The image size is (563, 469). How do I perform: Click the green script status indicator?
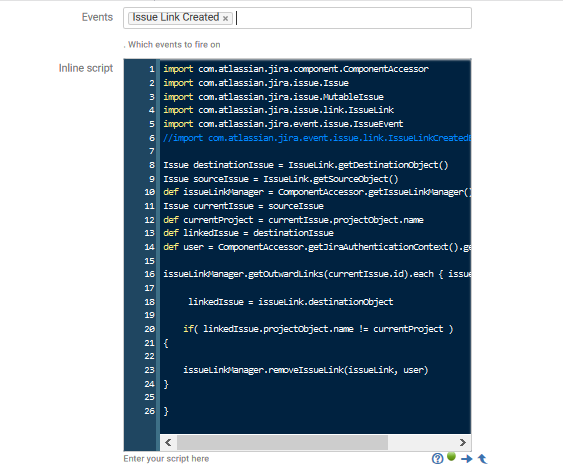pos(451,456)
